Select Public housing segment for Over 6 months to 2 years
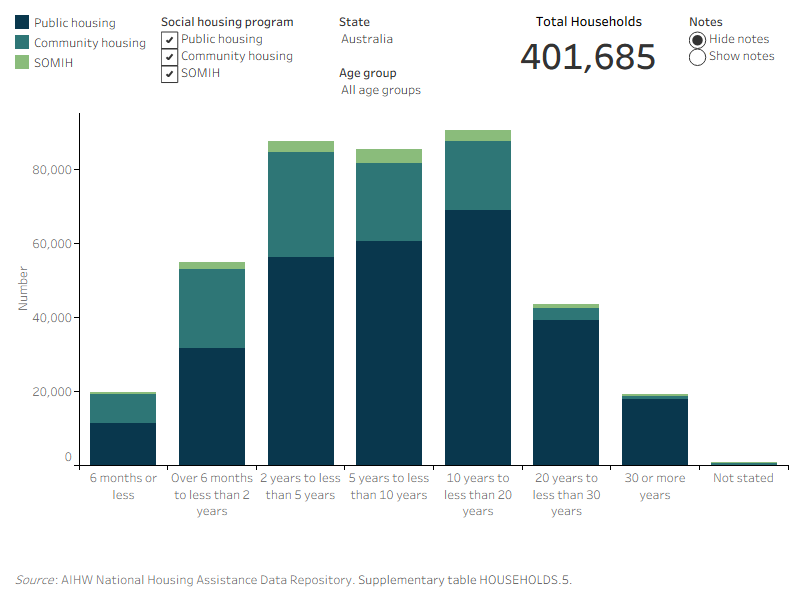This screenshot has height=600, width=800. point(212,407)
